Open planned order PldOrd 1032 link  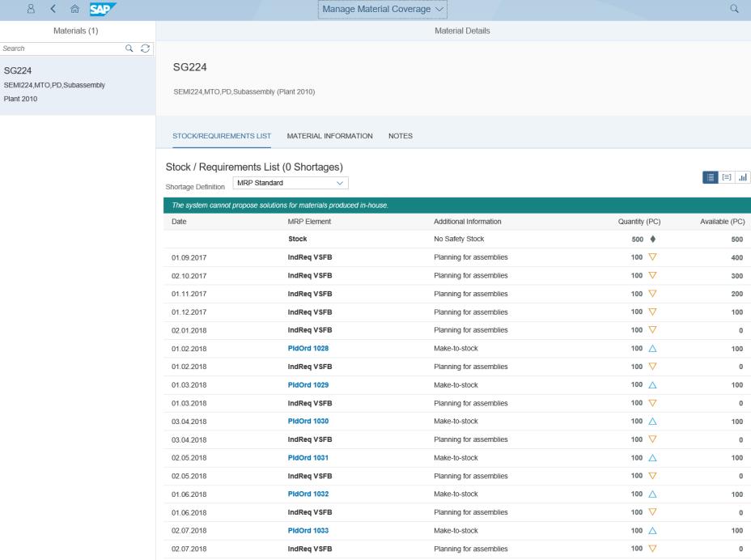click(308, 494)
